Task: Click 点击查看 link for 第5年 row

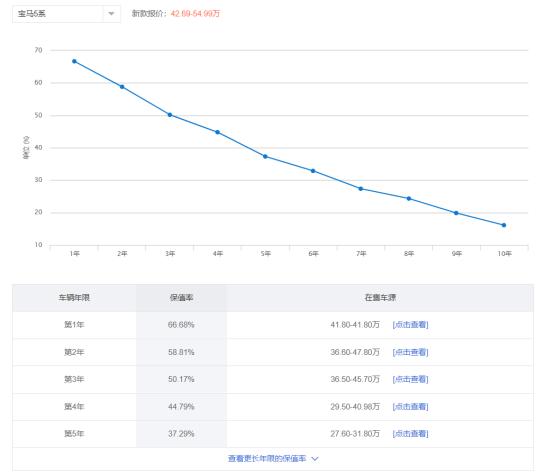Action: pyautogui.click(x=410, y=433)
